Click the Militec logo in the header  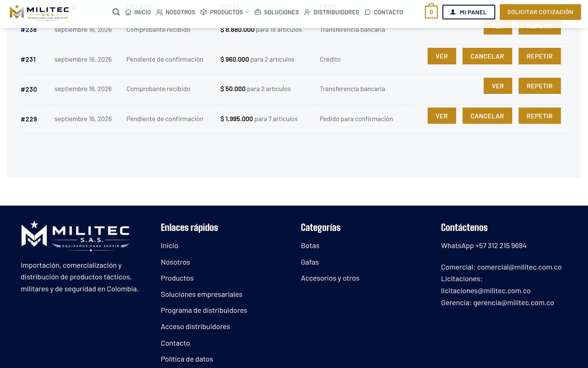click(39, 12)
